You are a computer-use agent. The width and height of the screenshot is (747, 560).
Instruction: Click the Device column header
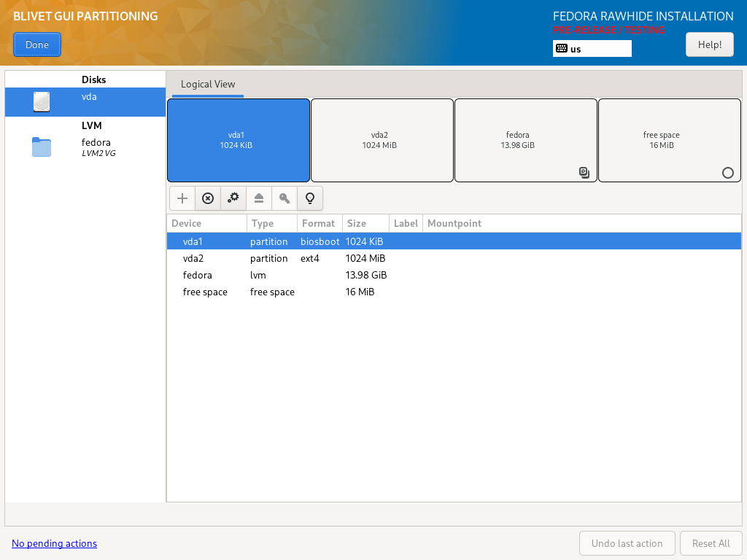point(206,223)
